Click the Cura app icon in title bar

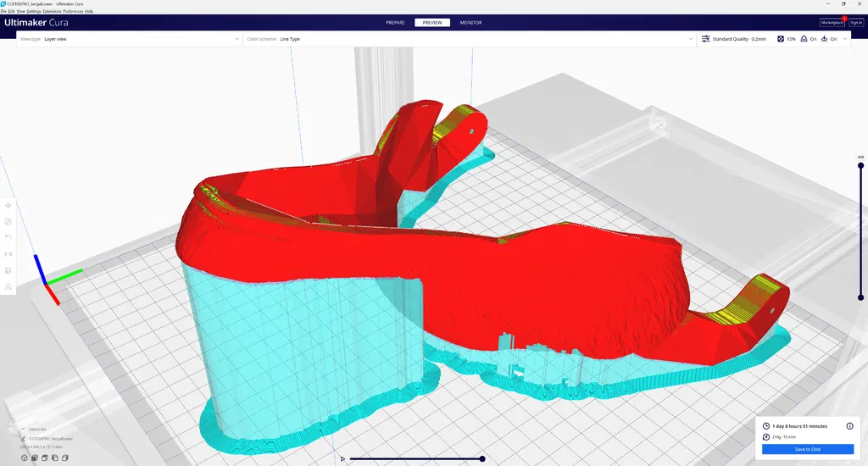(3, 4)
